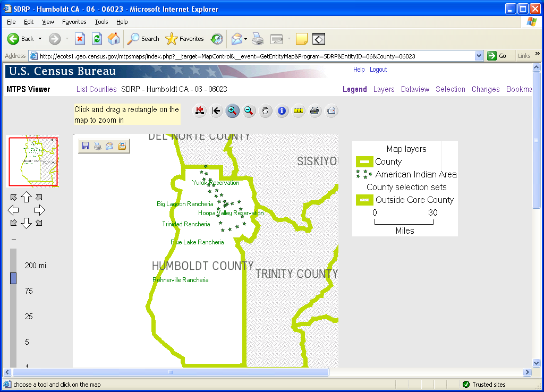544x392 pixels.
Task: Click the browser Favorites star button
Action: point(184,39)
